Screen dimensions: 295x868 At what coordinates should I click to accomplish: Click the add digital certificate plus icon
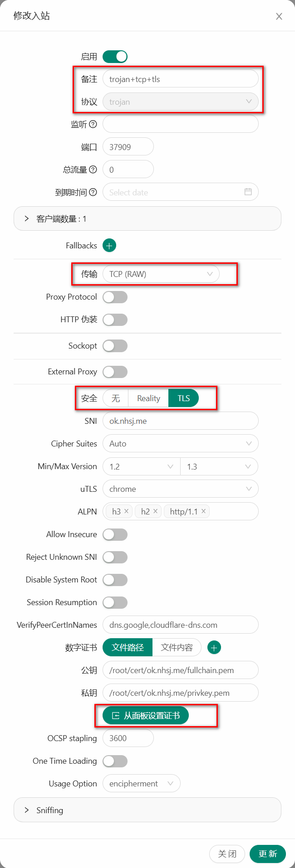click(x=214, y=648)
